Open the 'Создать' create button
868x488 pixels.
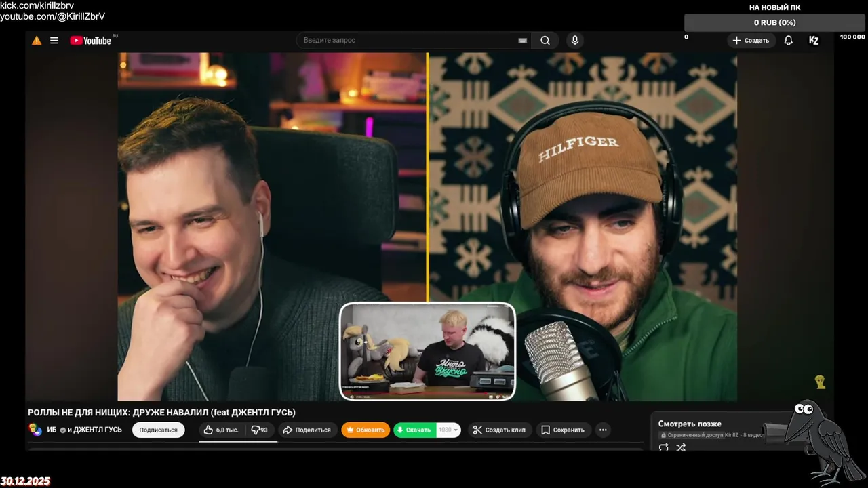pyautogui.click(x=751, y=41)
